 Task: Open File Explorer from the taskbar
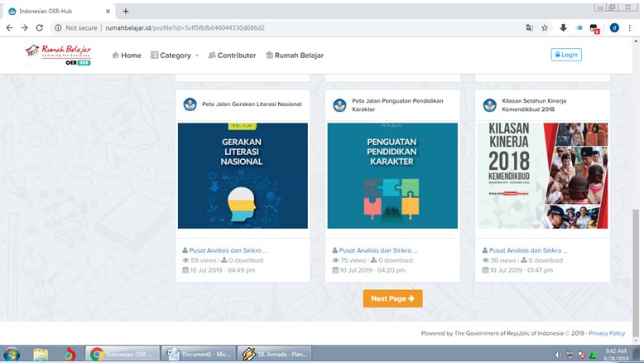pyautogui.click(x=41, y=354)
